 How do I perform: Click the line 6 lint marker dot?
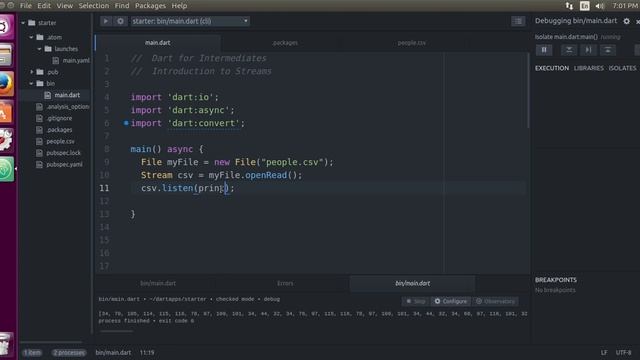pos(126,123)
